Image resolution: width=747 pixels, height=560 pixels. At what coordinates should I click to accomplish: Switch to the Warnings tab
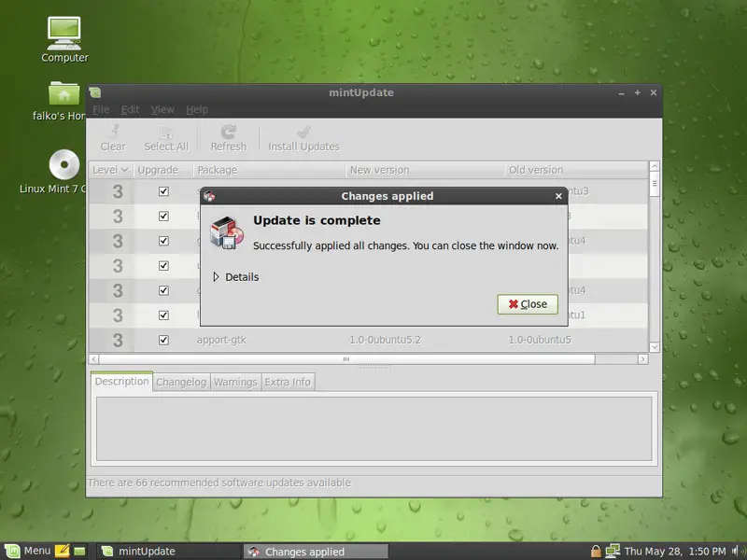235,382
